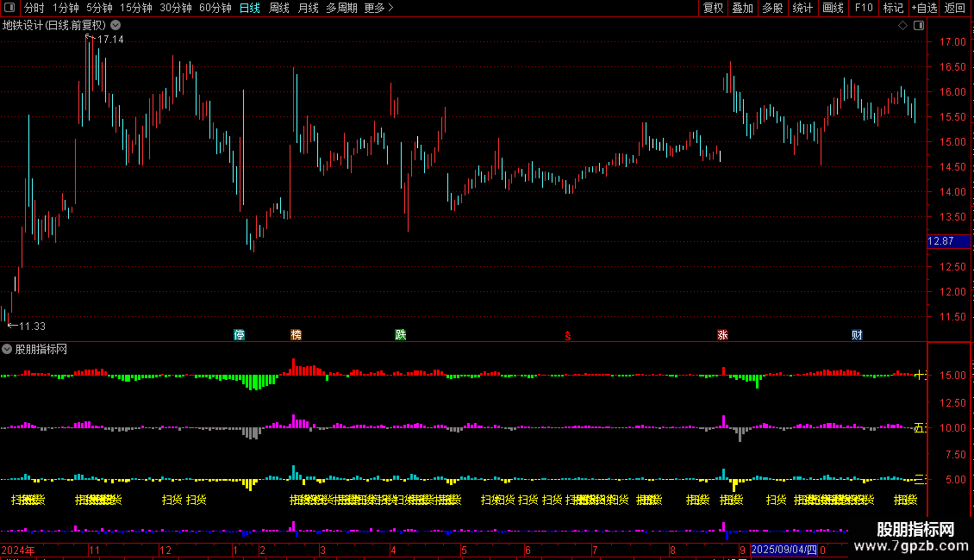The image size is (974, 560).
Task: Open the 统计 statistics tool
Action: 802,8
